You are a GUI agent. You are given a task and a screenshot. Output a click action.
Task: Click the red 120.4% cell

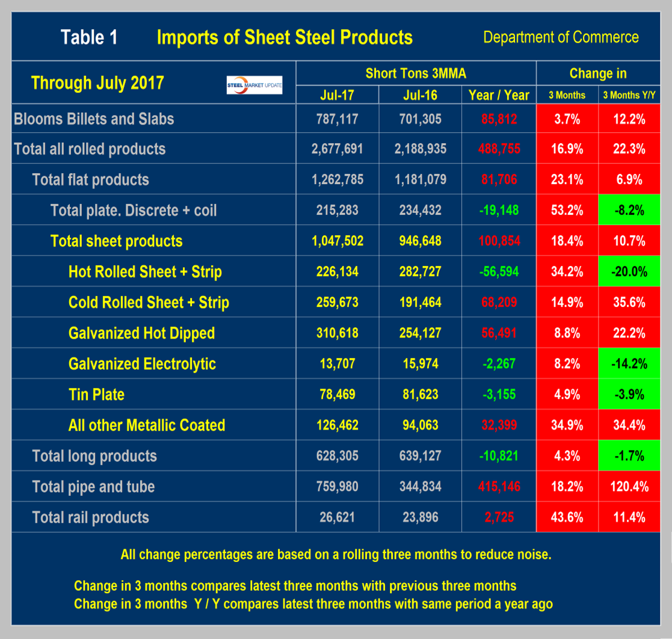point(630,487)
